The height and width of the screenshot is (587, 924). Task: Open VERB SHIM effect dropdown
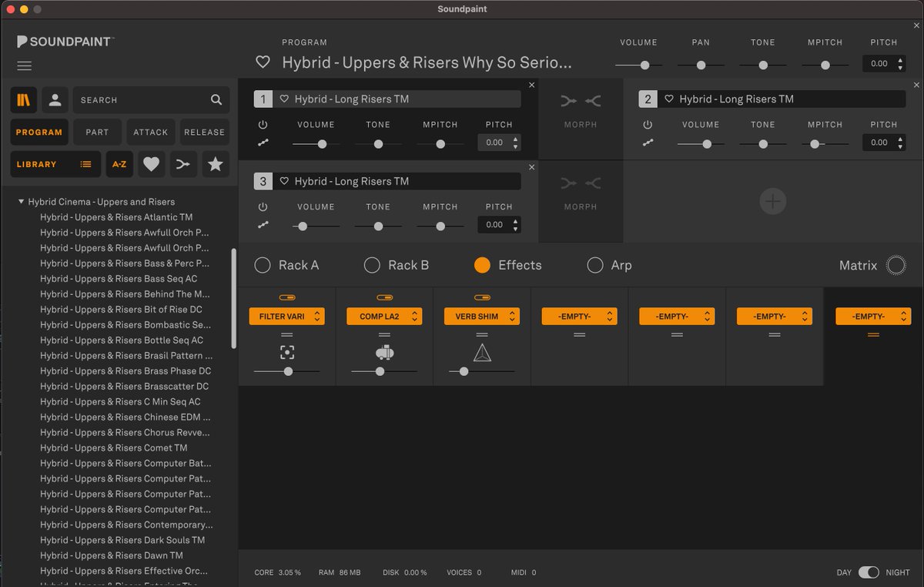(x=482, y=317)
